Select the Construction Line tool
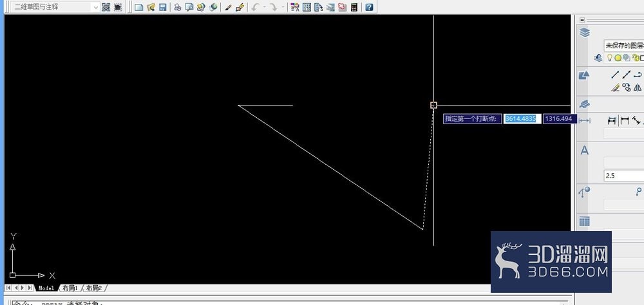 [626, 75]
